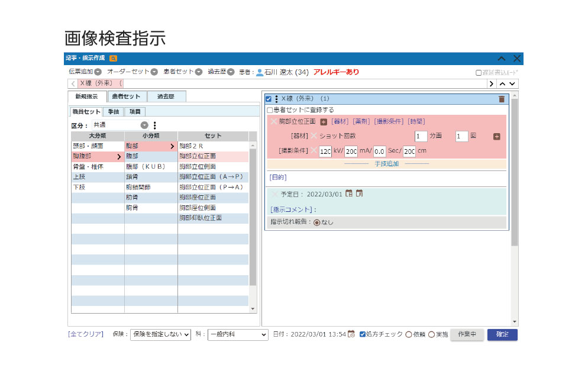Viewport: 588px width, 374px height.
Task: Select 依頼 radio button
Action: (x=409, y=334)
